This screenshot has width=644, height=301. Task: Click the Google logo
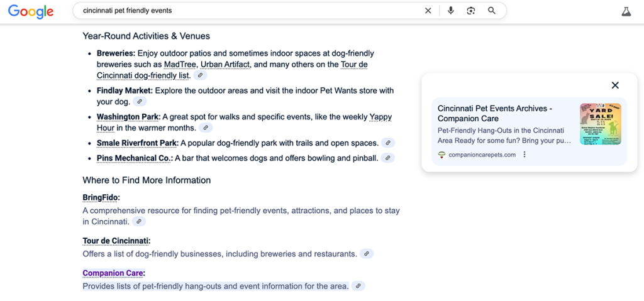coord(31,11)
